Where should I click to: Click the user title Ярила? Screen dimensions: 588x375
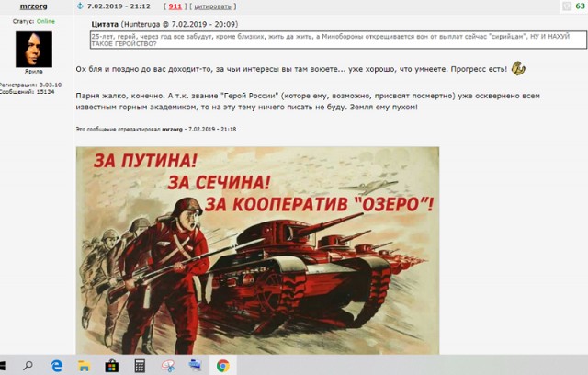pyautogui.click(x=34, y=72)
